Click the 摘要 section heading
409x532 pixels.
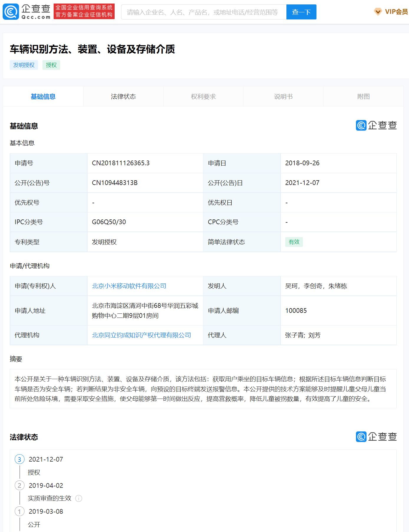point(16,359)
